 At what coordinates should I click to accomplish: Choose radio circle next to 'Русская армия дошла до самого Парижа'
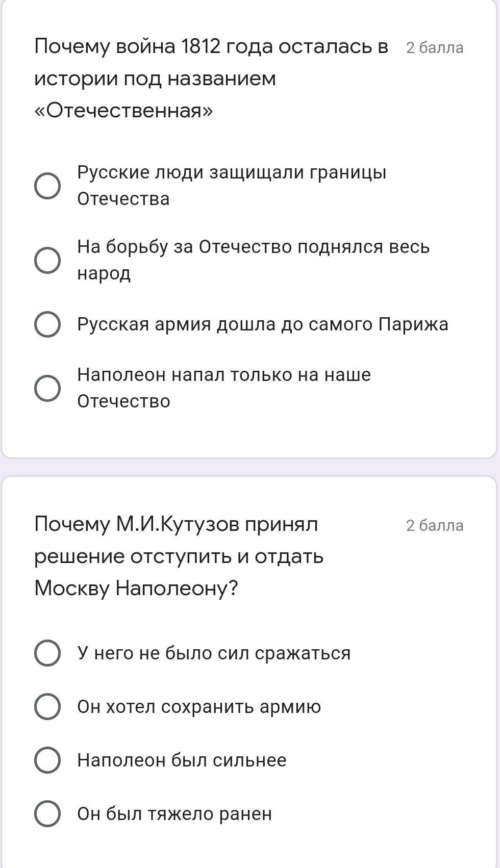47,324
